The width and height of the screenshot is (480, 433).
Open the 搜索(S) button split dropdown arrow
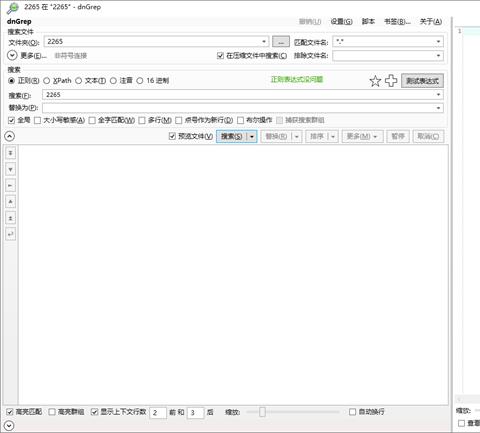point(252,136)
